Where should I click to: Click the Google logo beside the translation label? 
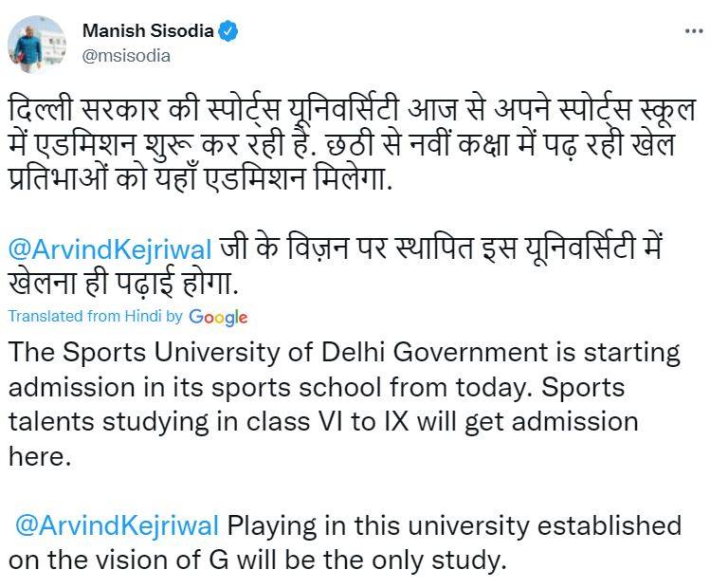click(x=218, y=317)
